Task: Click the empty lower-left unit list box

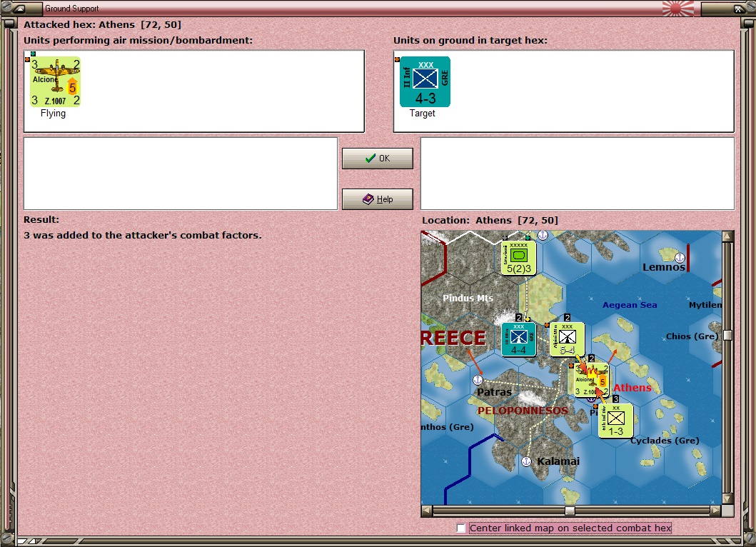Action: click(181, 174)
